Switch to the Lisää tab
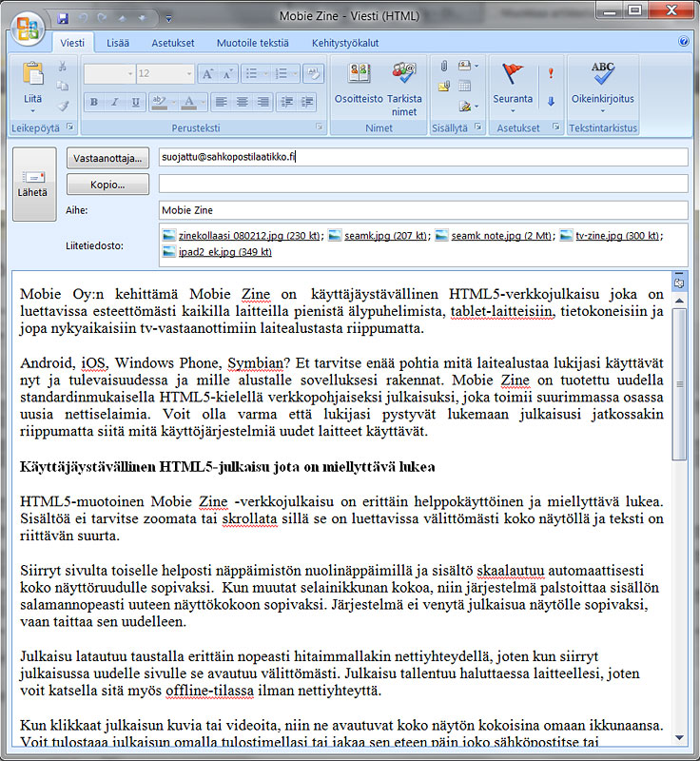The height and width of the screenshot is (761, 700). click(119, 43)
